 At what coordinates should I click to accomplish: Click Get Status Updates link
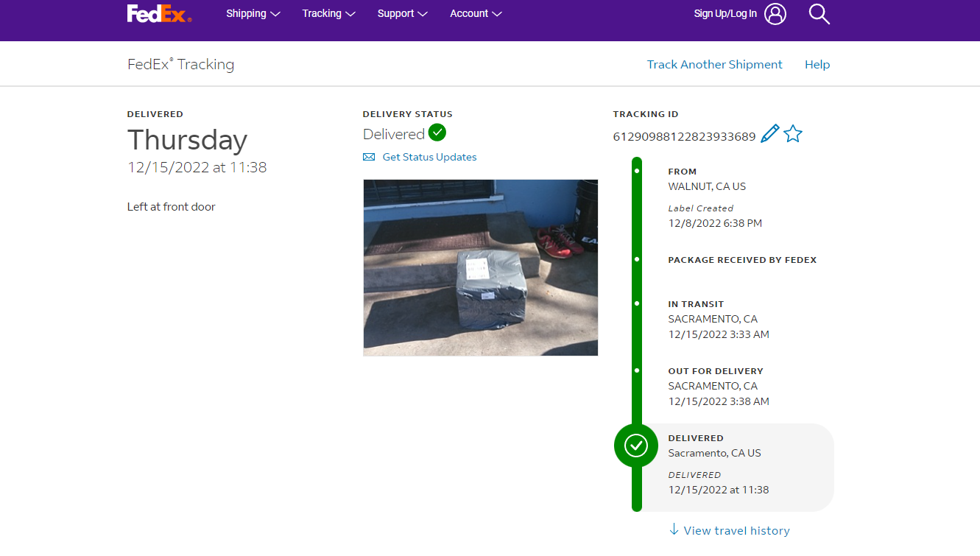click(429, 157)
